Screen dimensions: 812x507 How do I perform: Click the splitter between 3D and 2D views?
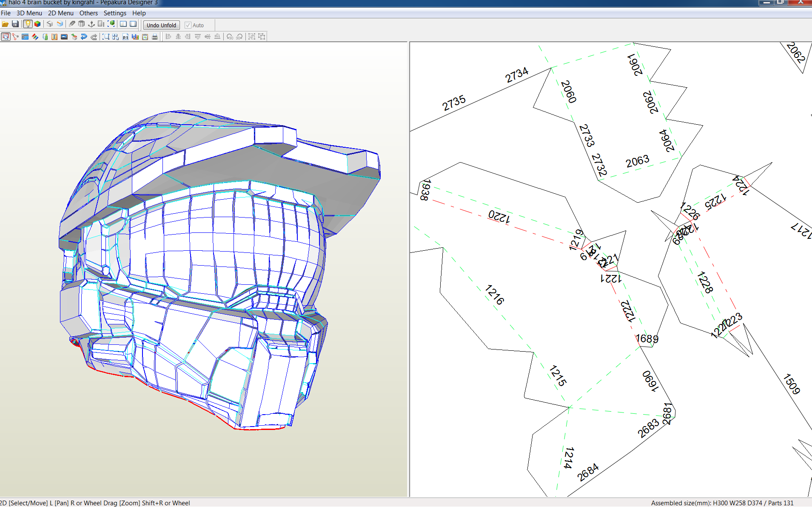point(408,269)
